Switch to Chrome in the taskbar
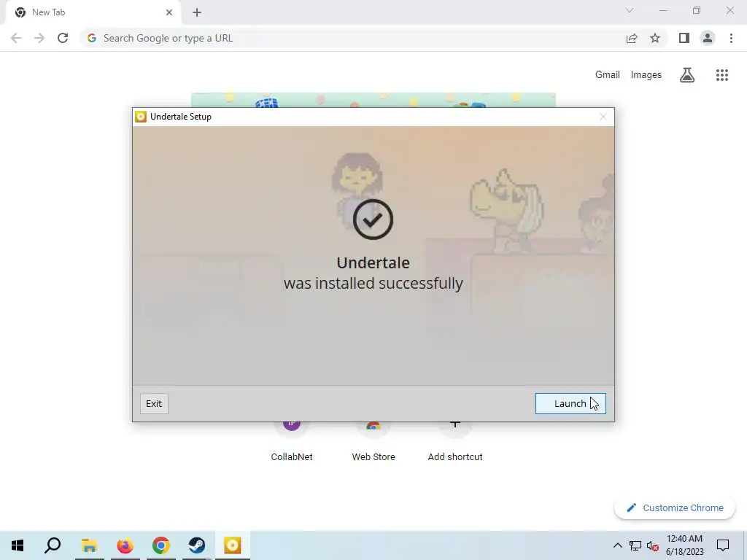747x560 pixels. (160, 545)
